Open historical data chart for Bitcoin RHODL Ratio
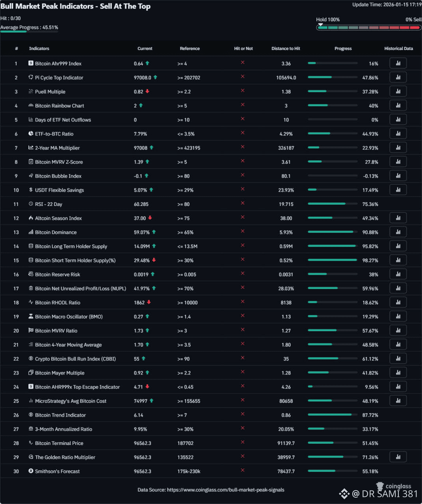422x504 pixels. [398, 302]
